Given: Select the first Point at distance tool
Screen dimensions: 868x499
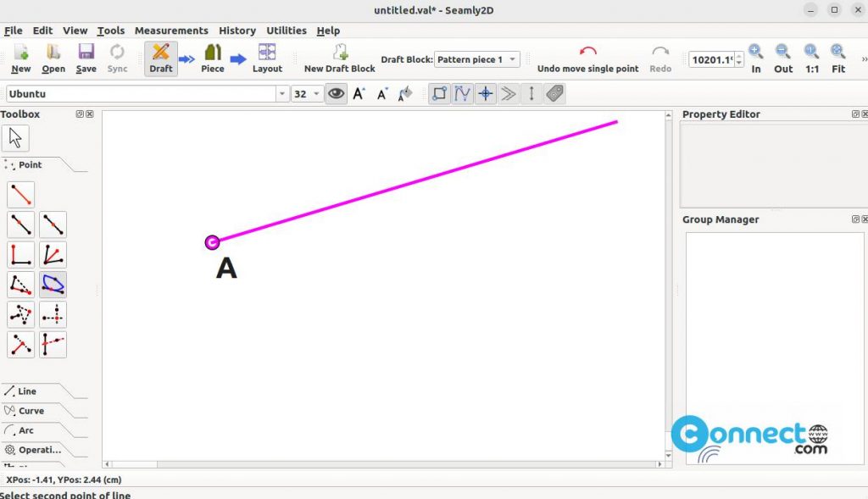Looking at the screenshot, I should pos(20,194).
